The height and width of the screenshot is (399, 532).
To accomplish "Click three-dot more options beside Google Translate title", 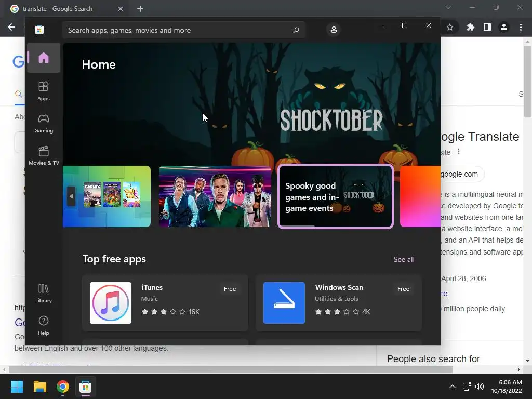I will click(x=459, y=151).
